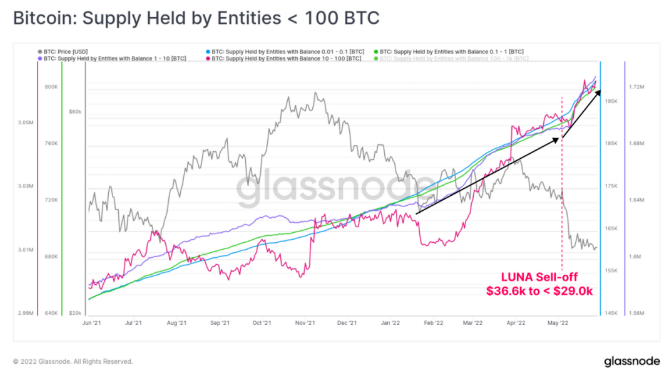Click the gray BTC Price legend dot
Screen dimensions: 666x374
(x=40, y=52)
